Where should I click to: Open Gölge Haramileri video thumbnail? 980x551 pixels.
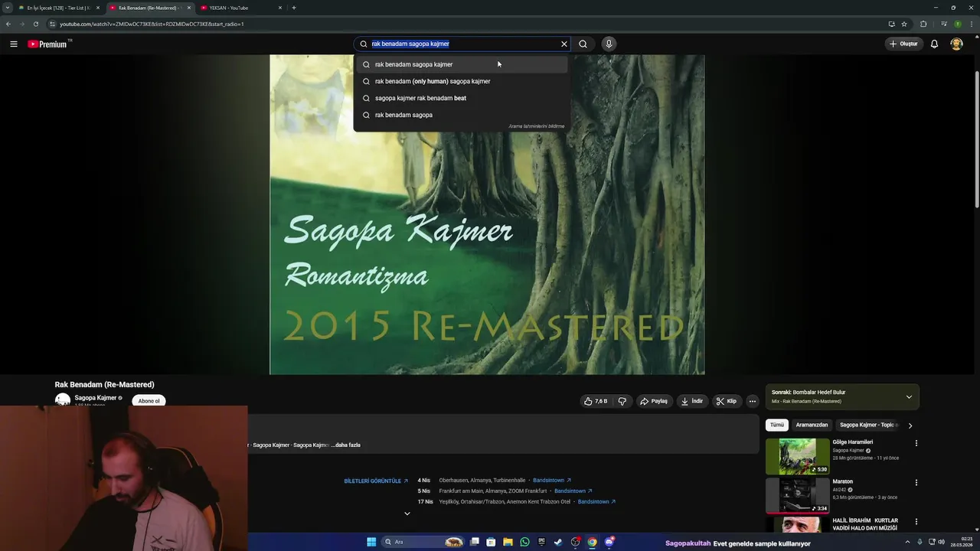(797, 456)
